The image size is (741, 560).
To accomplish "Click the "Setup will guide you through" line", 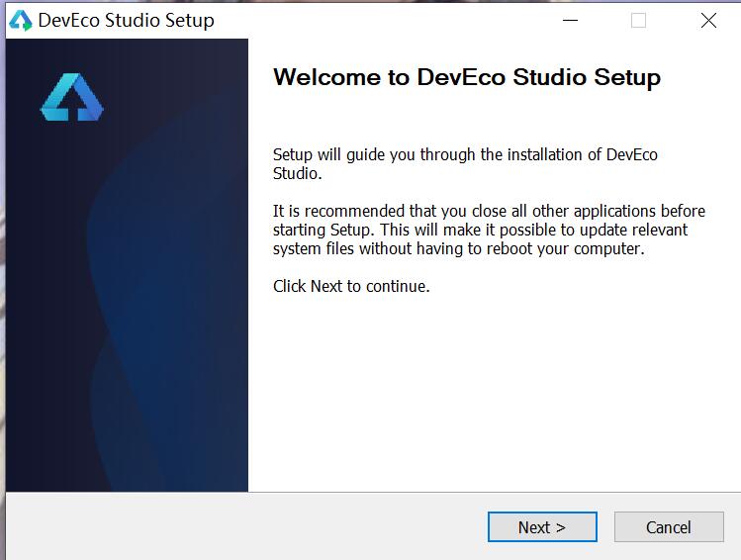I will click(465, 154).
